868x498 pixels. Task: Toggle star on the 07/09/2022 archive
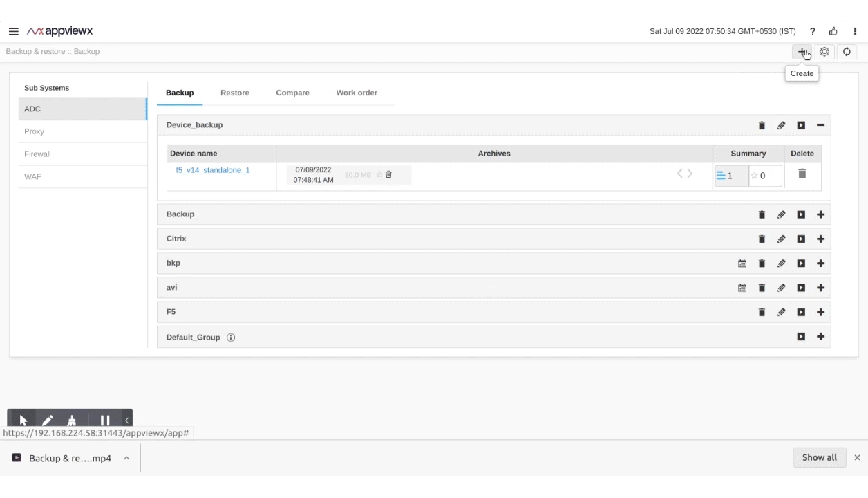(379, 175)
